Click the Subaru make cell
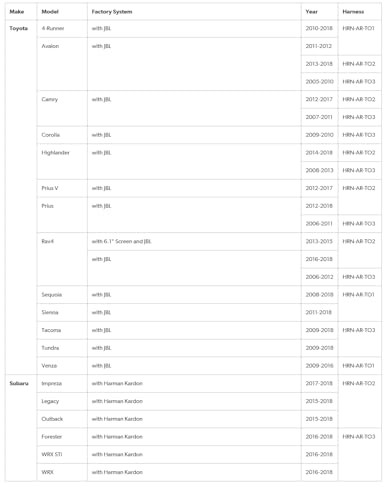The width and height of the screenshot is (387, 500). (x=21, y=428)
